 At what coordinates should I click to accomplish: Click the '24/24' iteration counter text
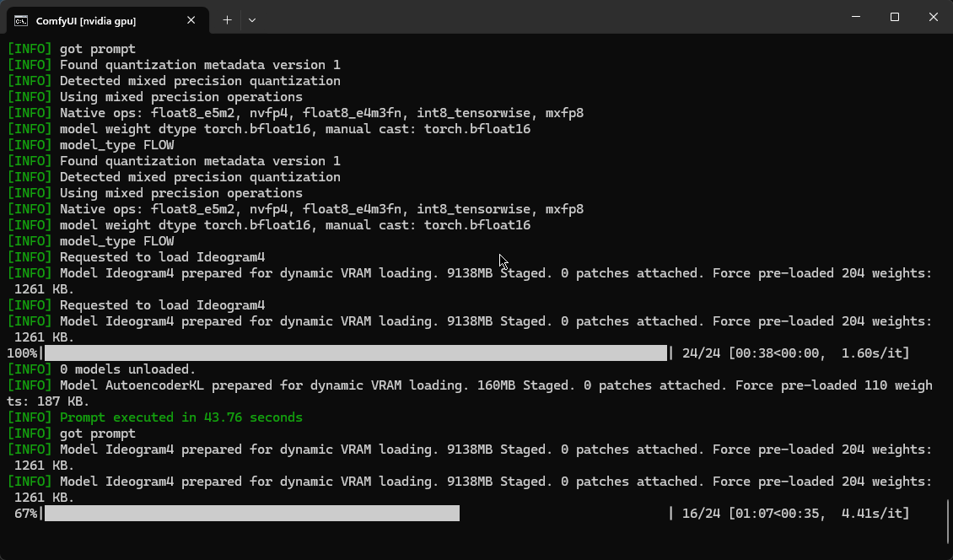[701, 353]
